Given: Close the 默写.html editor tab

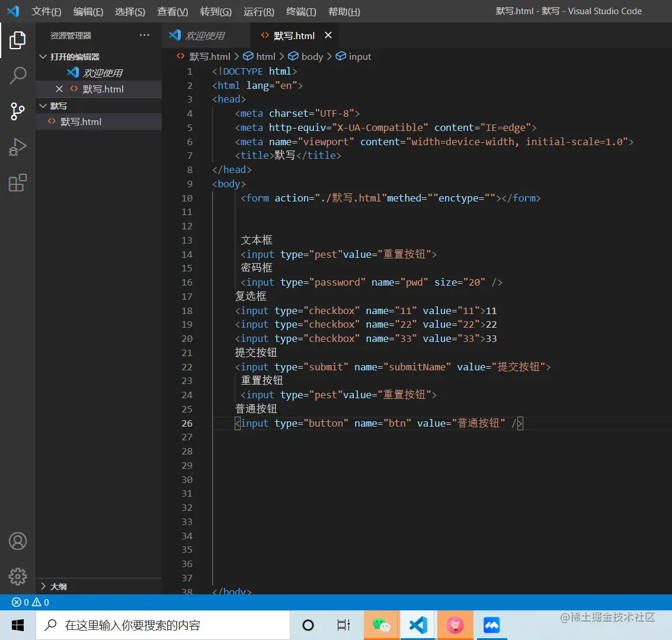Looking at the screenshot, I should (x=328, y=35).
